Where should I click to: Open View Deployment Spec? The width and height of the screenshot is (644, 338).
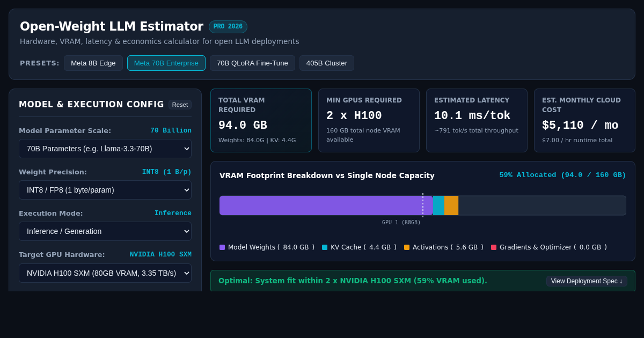tap(587, 281)
